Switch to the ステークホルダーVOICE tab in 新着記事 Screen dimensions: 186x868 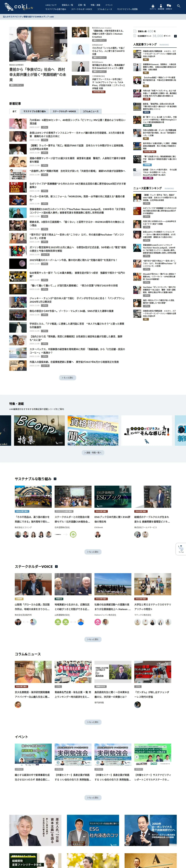(x=64, y=111)
